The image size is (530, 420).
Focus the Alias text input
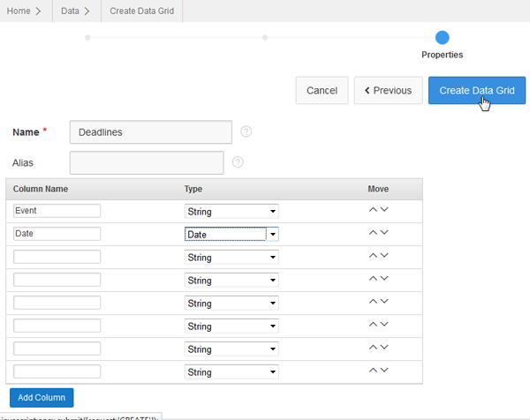146,162
